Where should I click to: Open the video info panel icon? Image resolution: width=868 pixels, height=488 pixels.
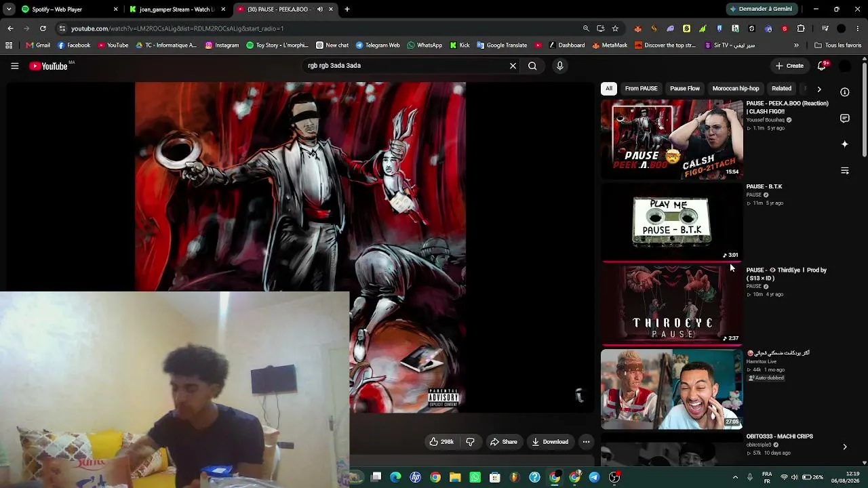pos(845,92)
